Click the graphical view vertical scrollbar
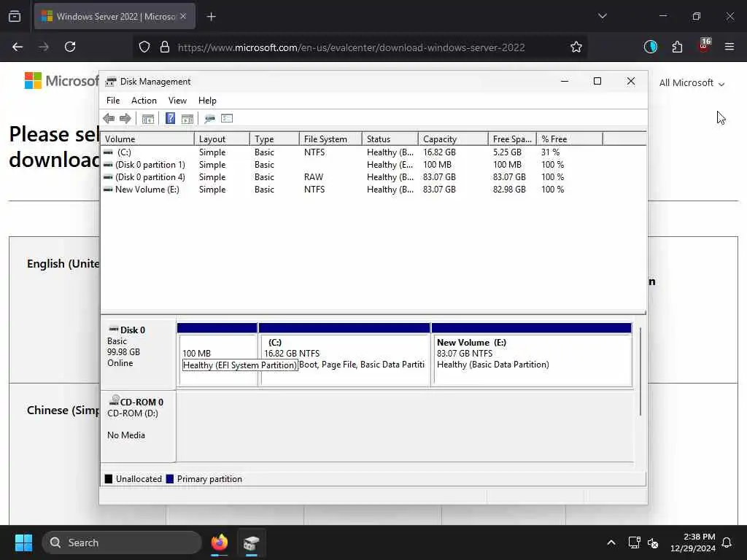Viewport: 747px width, 560px height. pos(640,371)
